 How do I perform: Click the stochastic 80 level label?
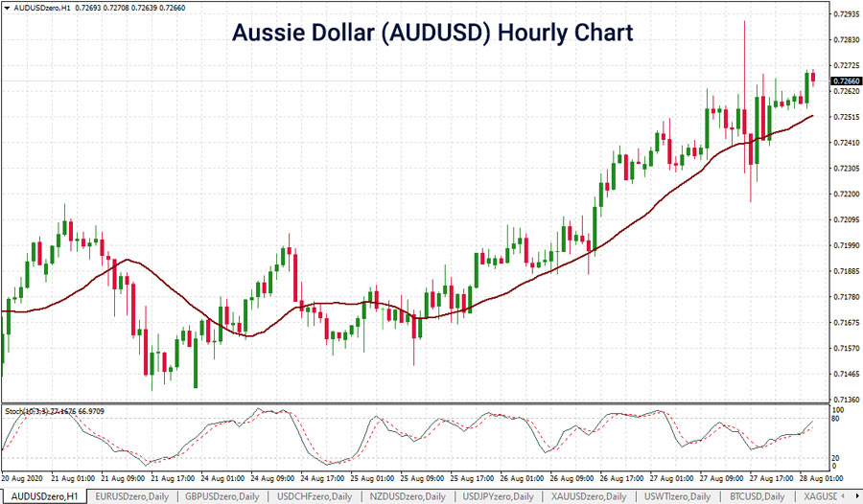tap(836, 419)
